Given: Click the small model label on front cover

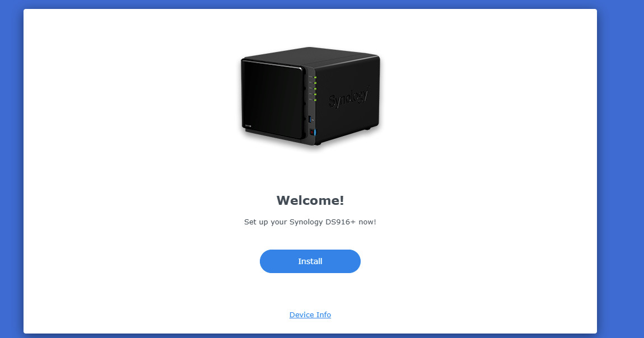Looking at the screenshot, I should coord(249,126).
